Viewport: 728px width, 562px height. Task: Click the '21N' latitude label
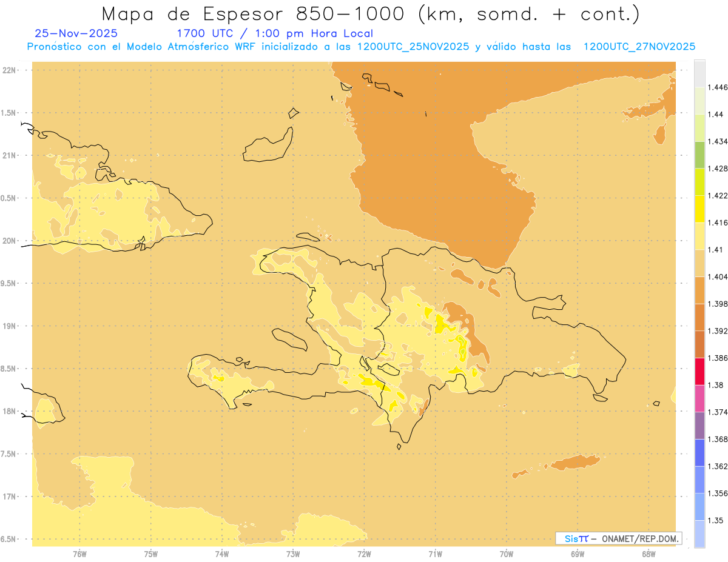(x=8, y=156)
